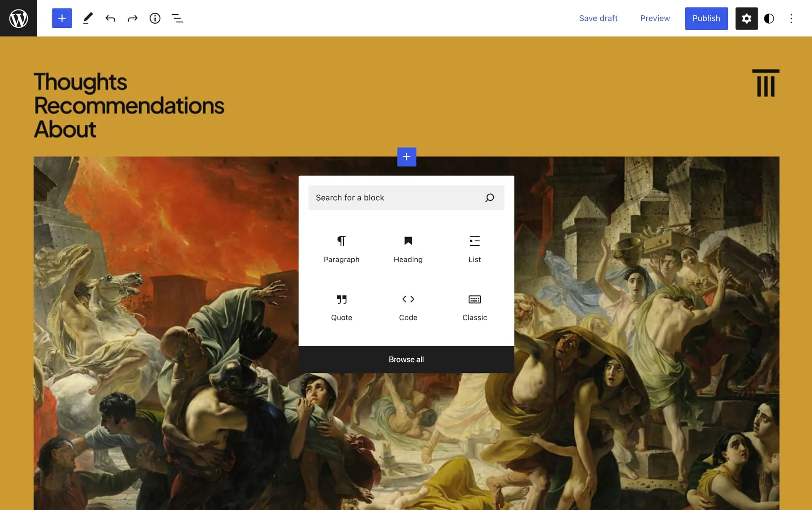Screen dimensions: 812x510
Task: Click the Settings gear icon
Action: pyautogui.click(x=746, y=18)
